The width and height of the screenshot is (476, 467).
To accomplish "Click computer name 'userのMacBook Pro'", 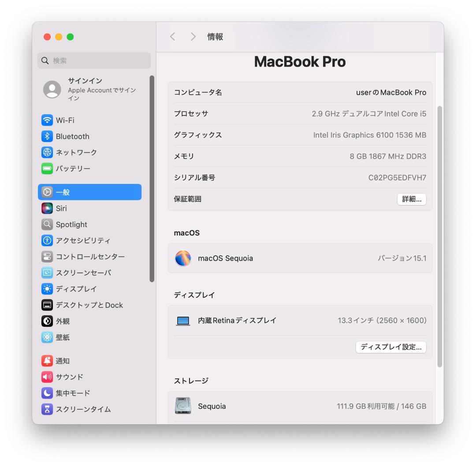I will coord(391,92).
